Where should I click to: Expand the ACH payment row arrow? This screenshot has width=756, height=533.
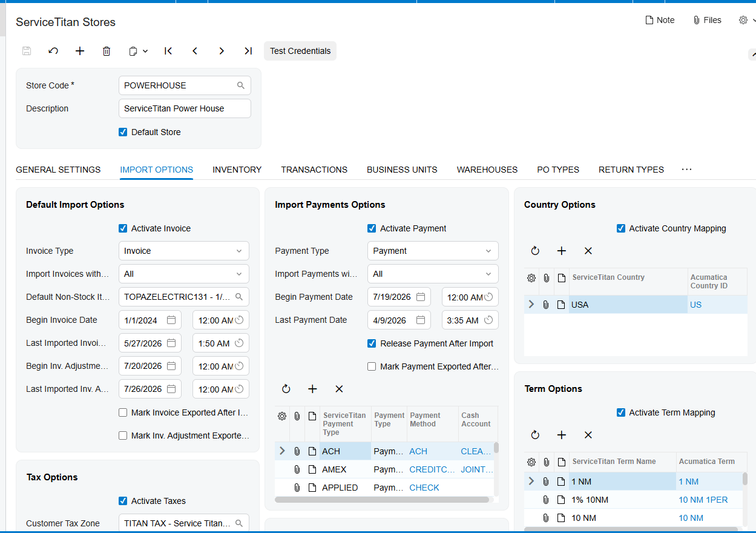pyautogui.click(x=282, y=451)
